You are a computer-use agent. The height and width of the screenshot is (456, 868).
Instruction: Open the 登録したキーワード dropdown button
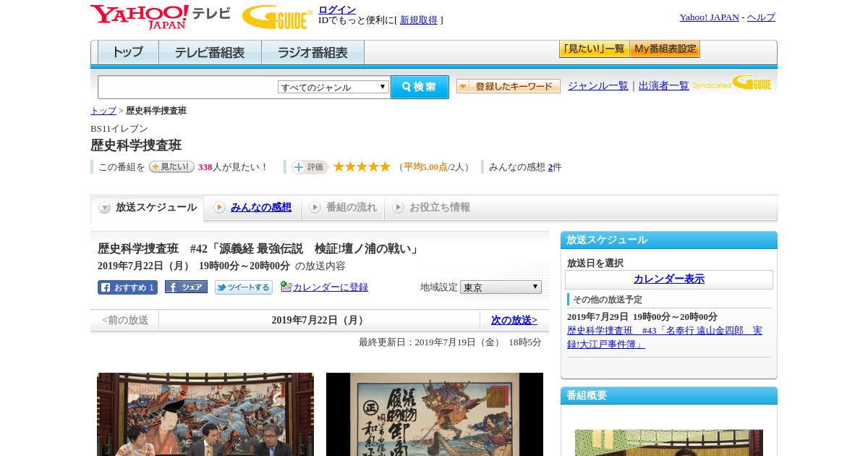pyautogui.click(x=509, y=86)
